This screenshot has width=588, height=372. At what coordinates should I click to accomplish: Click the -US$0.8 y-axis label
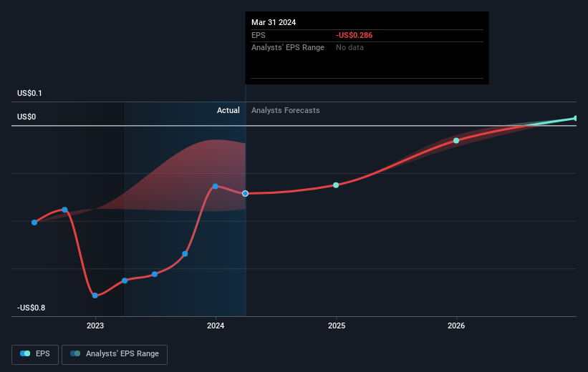[x=31, y=308]
